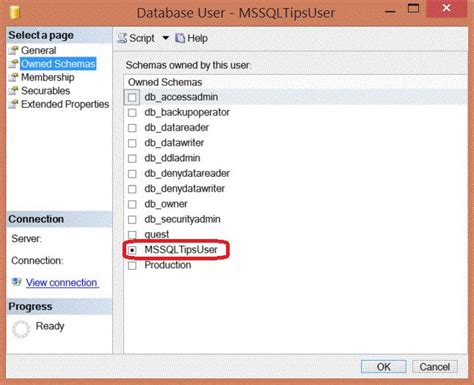Click the Script toolbar icon
The width and height of the screenshot is (474, 385).
(122, 38)
